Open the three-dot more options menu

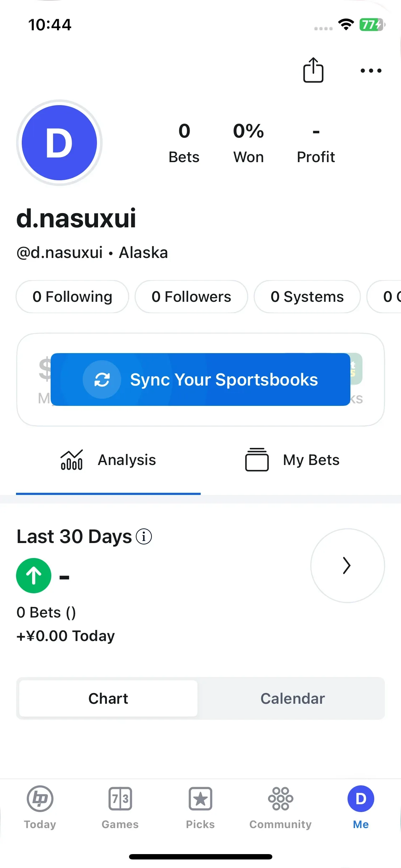(x=371, y=71)
